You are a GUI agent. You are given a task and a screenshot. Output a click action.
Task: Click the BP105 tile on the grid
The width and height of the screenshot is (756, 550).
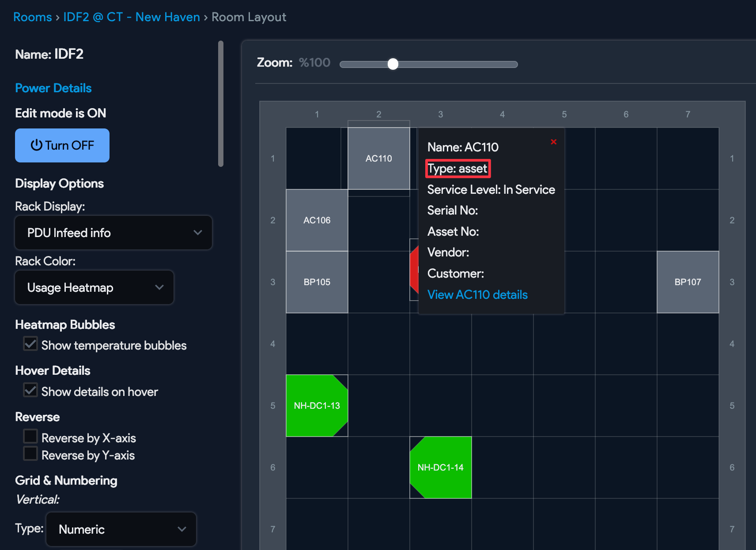coord(317,282)
